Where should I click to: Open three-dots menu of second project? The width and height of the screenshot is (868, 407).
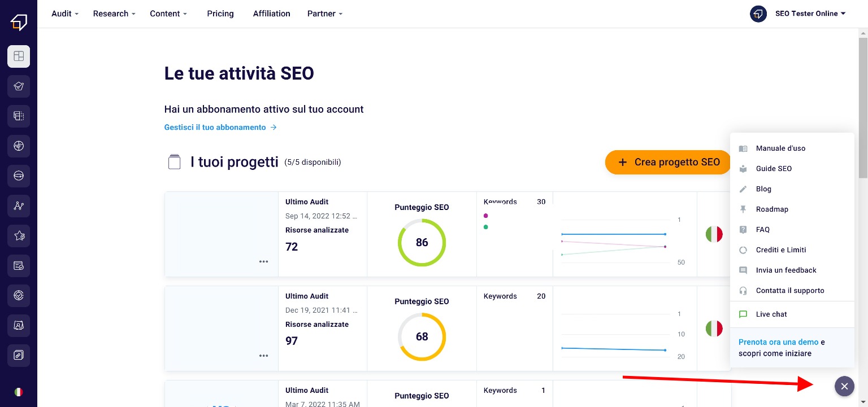[263, 356]
